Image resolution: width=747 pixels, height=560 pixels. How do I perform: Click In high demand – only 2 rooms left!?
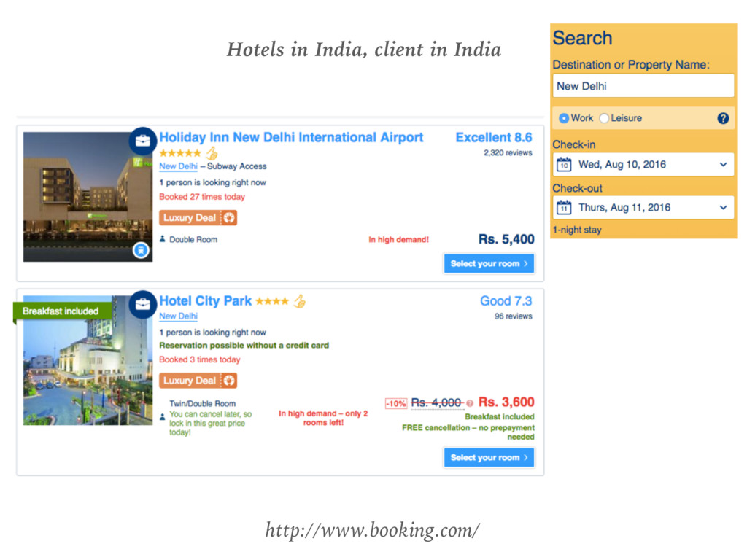point(323,418)
